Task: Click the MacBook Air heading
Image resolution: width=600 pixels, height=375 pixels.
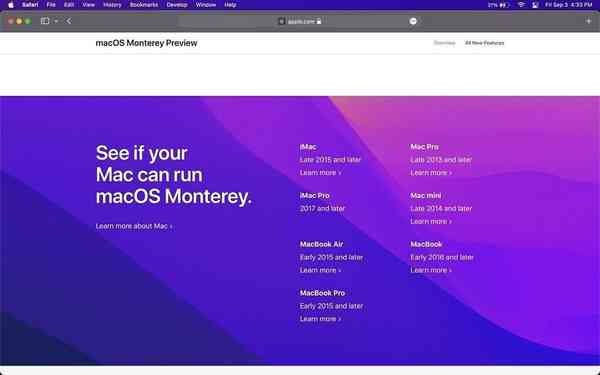Action: pos(321,244)
